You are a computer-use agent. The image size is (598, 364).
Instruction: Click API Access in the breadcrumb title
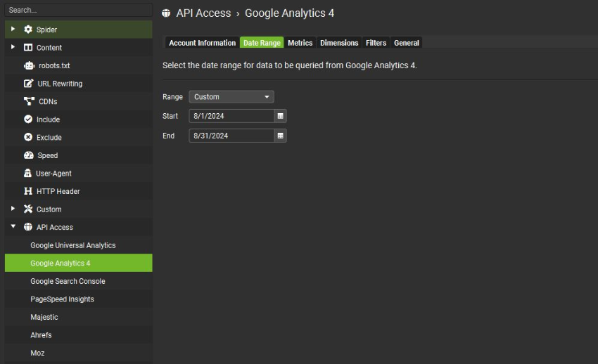click(203, 13)
